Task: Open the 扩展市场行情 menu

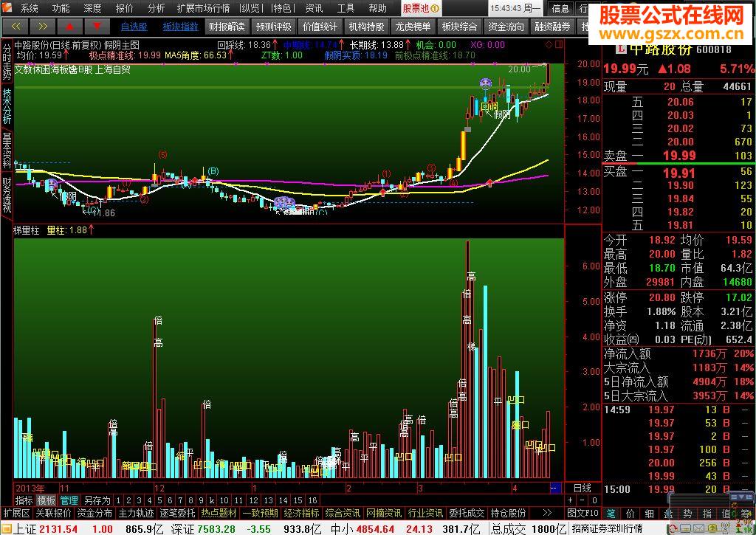Action: [203, 8]
